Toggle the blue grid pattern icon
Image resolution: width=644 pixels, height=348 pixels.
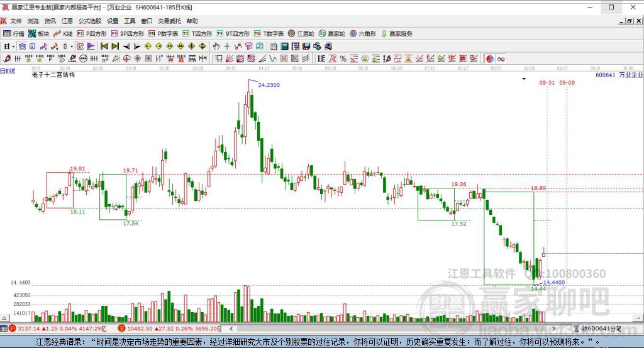click(x=22, y=46)
